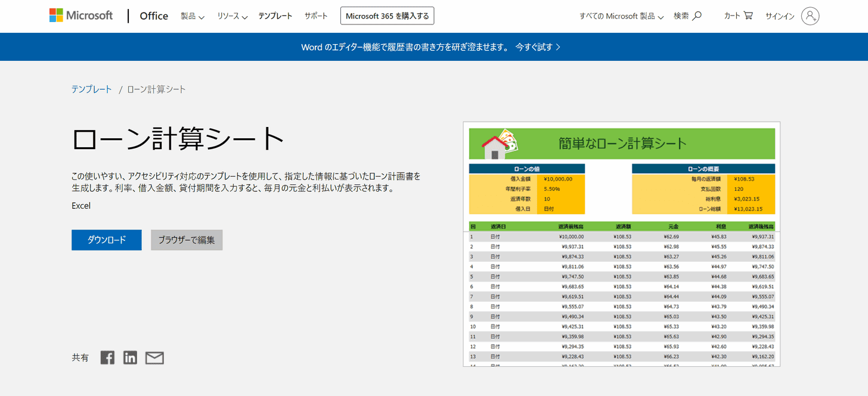Screen dimensions: 868x396
Task: Expand すべての Microsoft 製品 dropdown
Action: (621, 16)
